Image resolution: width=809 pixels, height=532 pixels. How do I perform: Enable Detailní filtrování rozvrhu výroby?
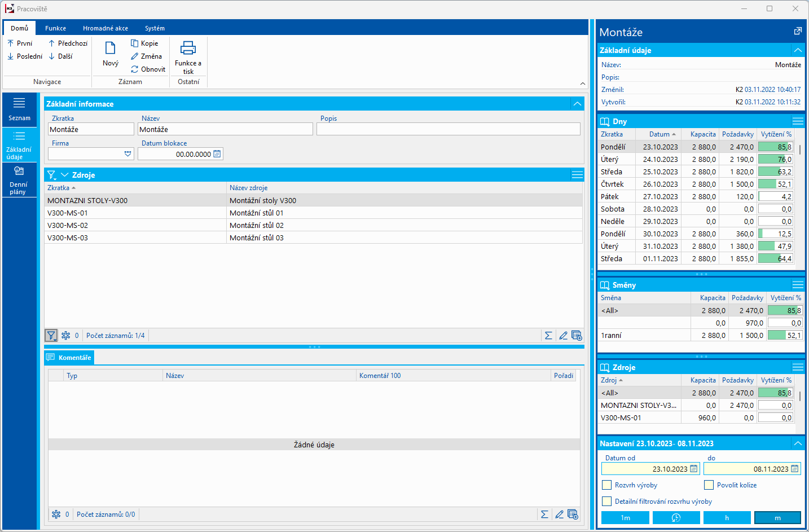607,502
